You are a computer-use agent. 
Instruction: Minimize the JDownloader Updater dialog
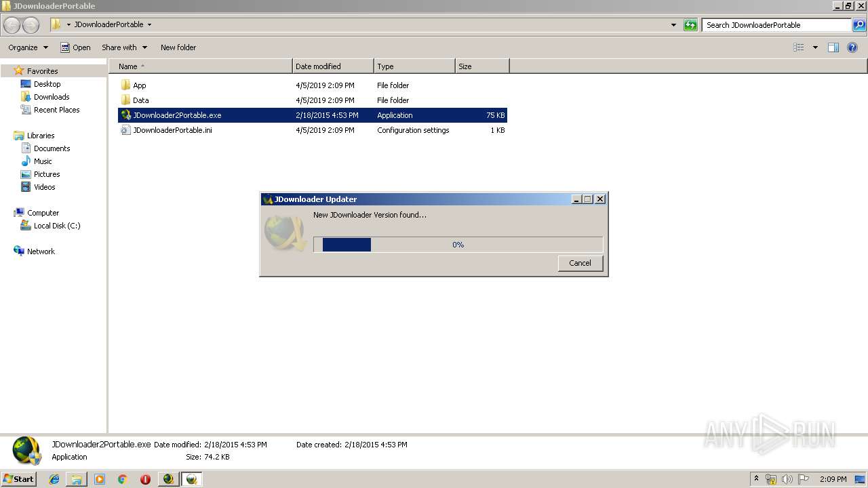click(x=576, y=199)
